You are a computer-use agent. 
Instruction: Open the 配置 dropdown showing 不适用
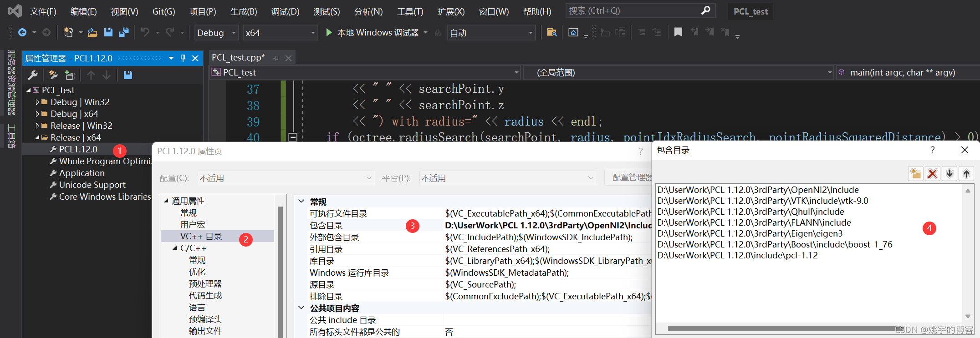coord(286,178)
